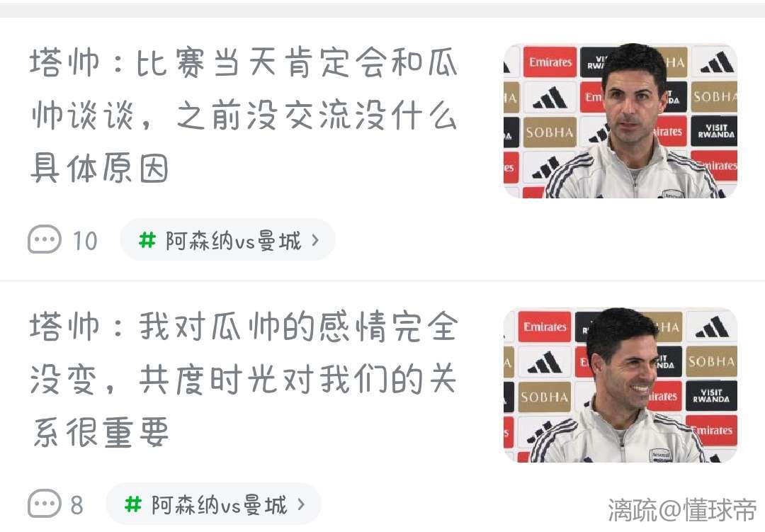Open comments icon on first article
The height and width of the screenshot is (532, 765).
pyautogui.click(x=45, y=239)
